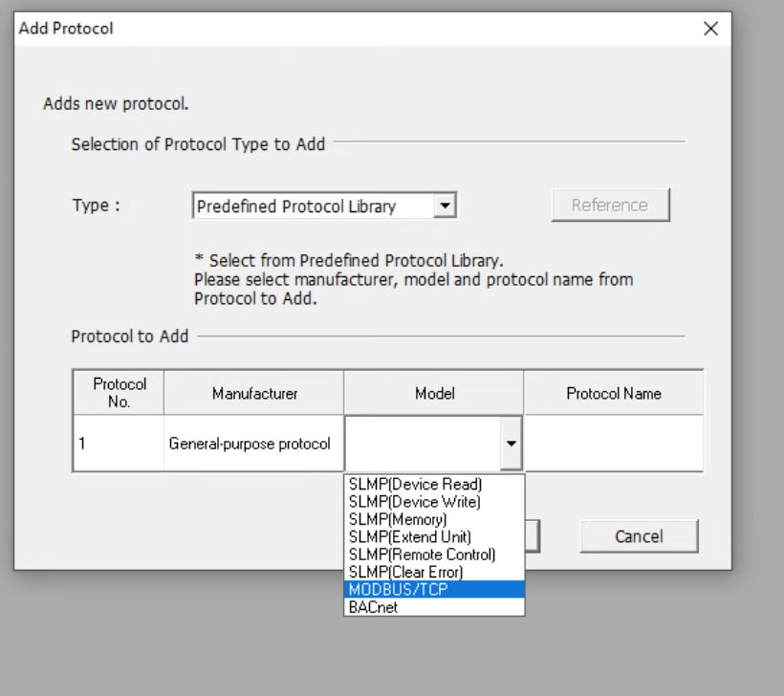
Task: Close the Add Protocol dialog
Action: [x=710, y=29]
